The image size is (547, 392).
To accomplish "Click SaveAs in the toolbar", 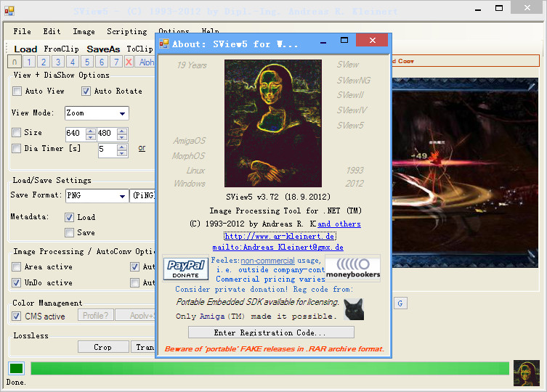I will click(x=103, y=49).
